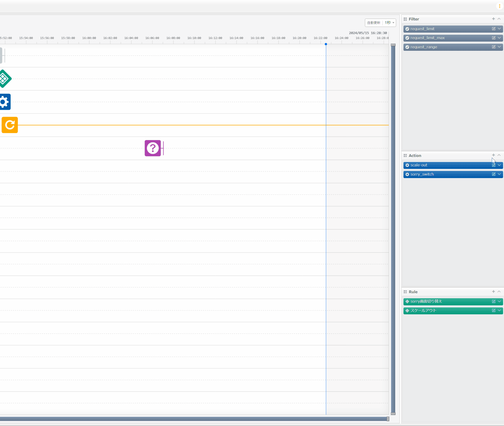Screen dimensions: 504x426
Task: Add a new Action item
Action: [493, 155]
